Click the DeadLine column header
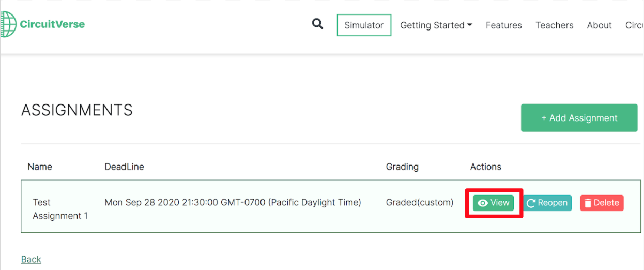Screen dimensions: 644x270 click(x=124, y=167)
